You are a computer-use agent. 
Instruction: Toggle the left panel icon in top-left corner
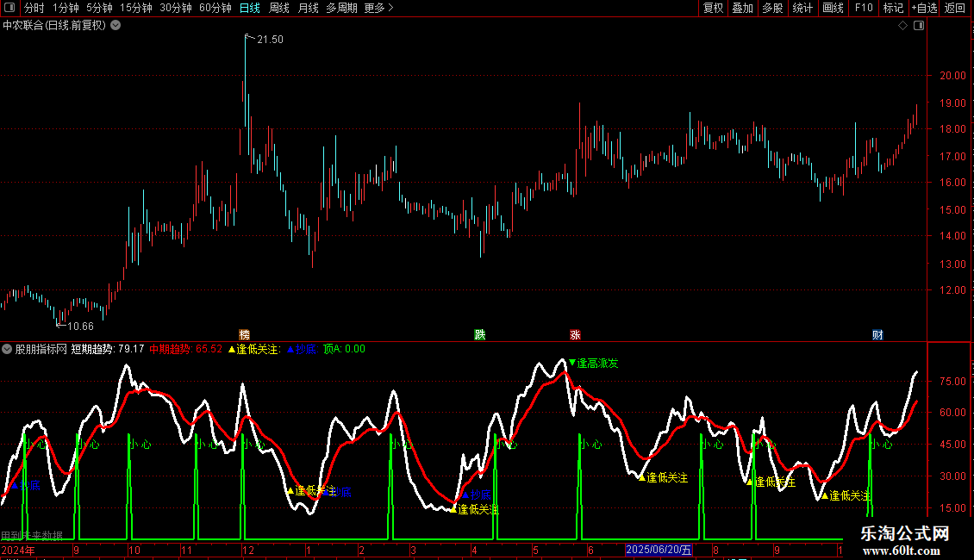click(9, 8)
